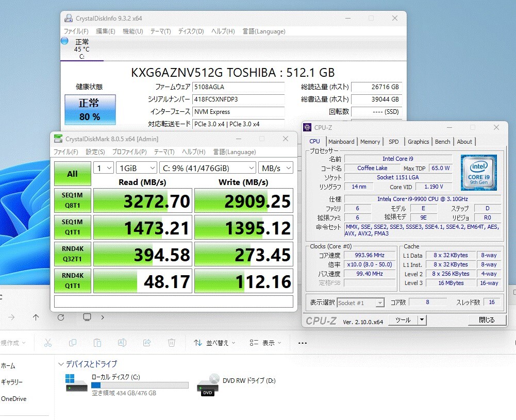Open the 設定(S) menu in CrystalDiskMark
The height and width of the screenshot is (420, 516).
(x=95, y=152)
